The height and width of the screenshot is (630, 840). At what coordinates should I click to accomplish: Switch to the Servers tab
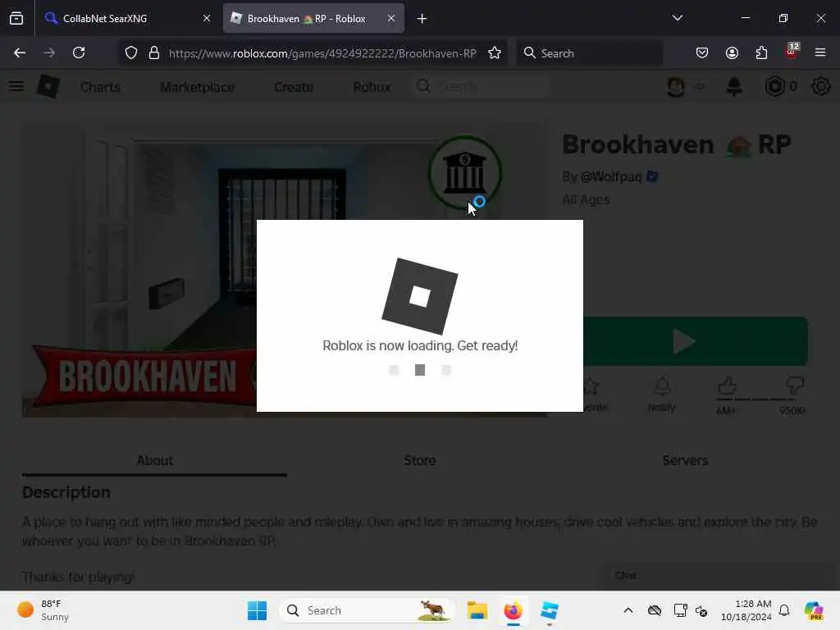point(685,460)
